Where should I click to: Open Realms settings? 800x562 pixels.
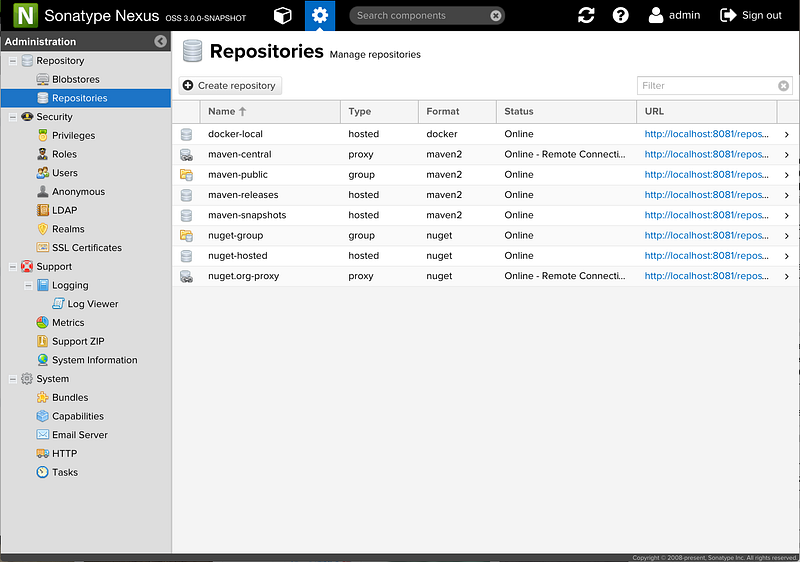click(x=68, y=229)
